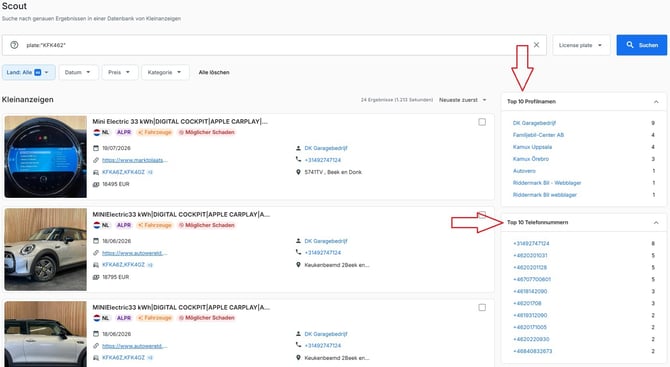This screenshot has height=367, width=670.
Task: Click the magnifier Suchen button
Action: pyautogui.click(x=641, y=45)
